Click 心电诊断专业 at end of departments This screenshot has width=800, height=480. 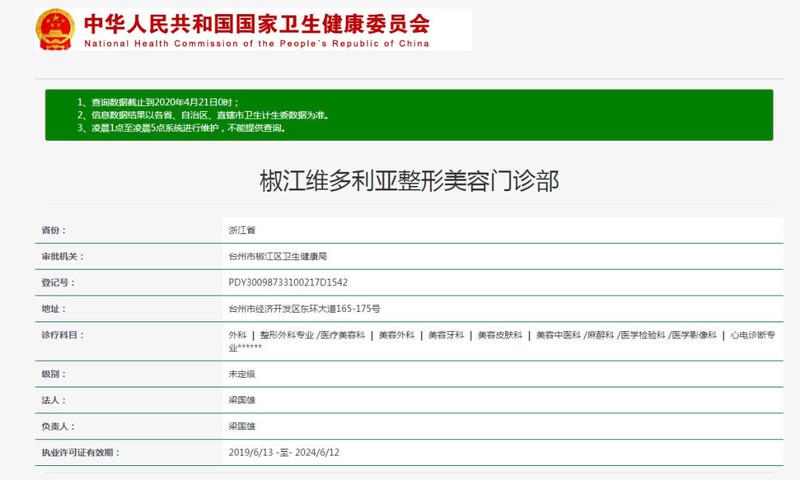[765, 336]
